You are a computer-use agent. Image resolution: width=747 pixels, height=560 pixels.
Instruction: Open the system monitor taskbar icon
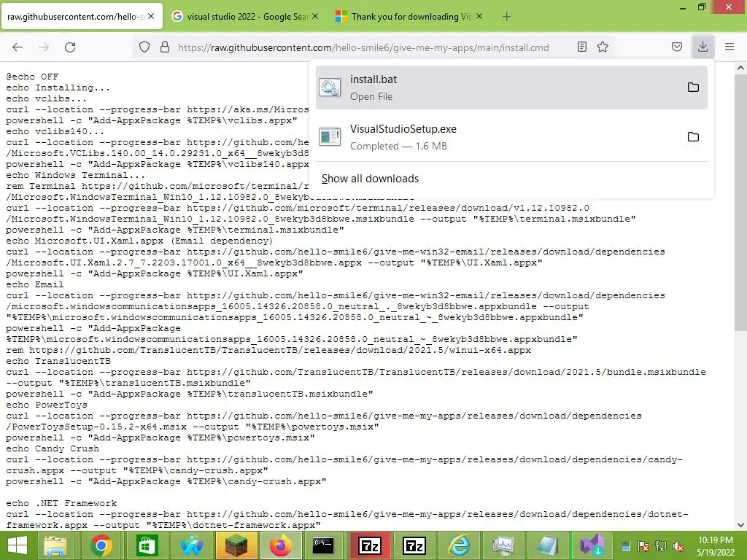pyautogui.click(x=503, y=545)
